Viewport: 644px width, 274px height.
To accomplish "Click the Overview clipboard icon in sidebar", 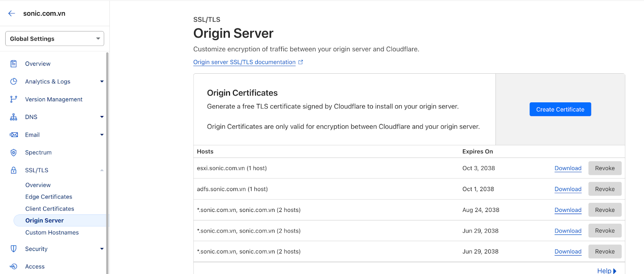I will pos(14,64).
